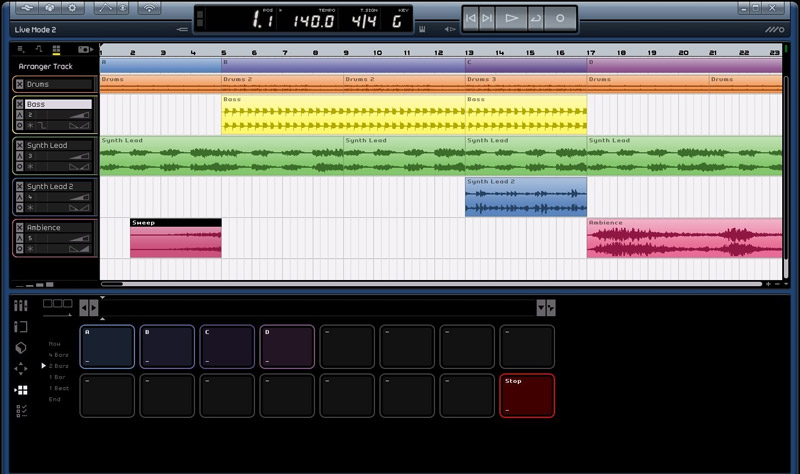Click the Record button in transport
Image resolution: width=800 pixels, height=474 pixels.
click(x=560, y=19)
